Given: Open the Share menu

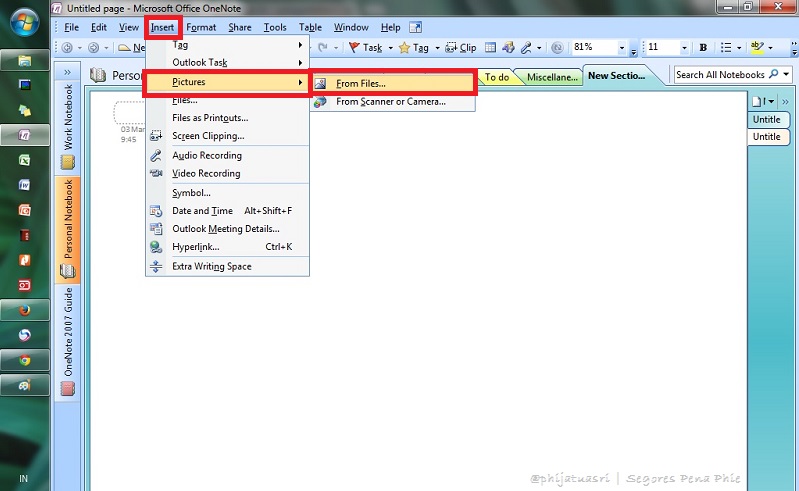Looking at the screenshot, I should point(239,28).
